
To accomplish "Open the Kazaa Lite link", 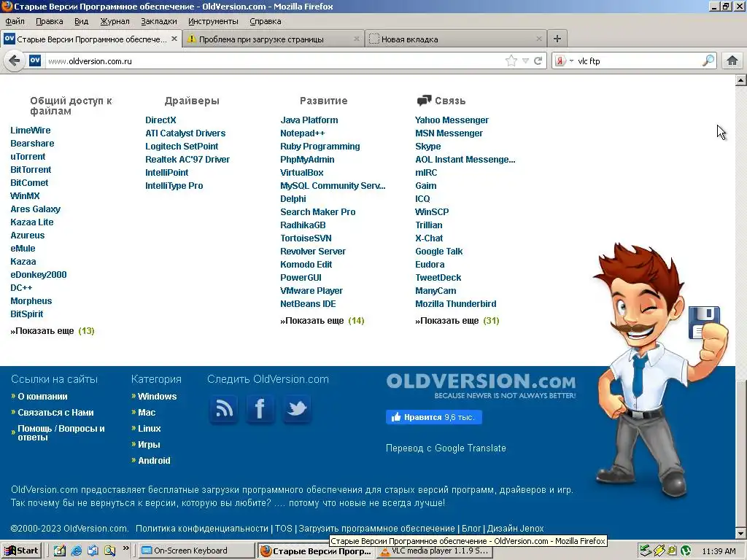I will tap(32, 222).
